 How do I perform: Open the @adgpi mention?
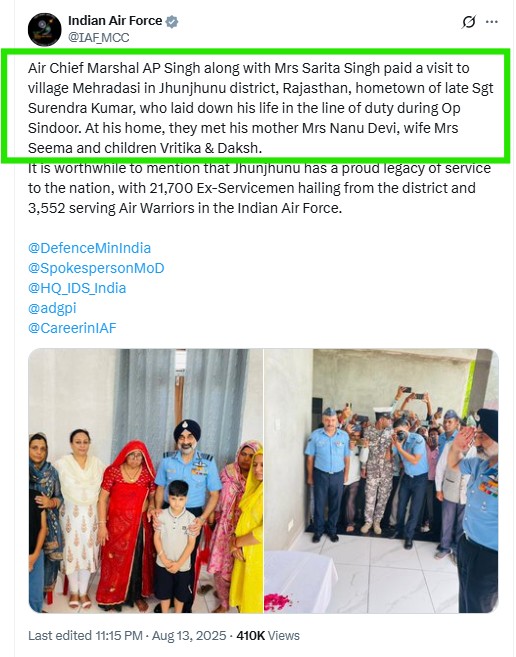click(x=52, y=308)
